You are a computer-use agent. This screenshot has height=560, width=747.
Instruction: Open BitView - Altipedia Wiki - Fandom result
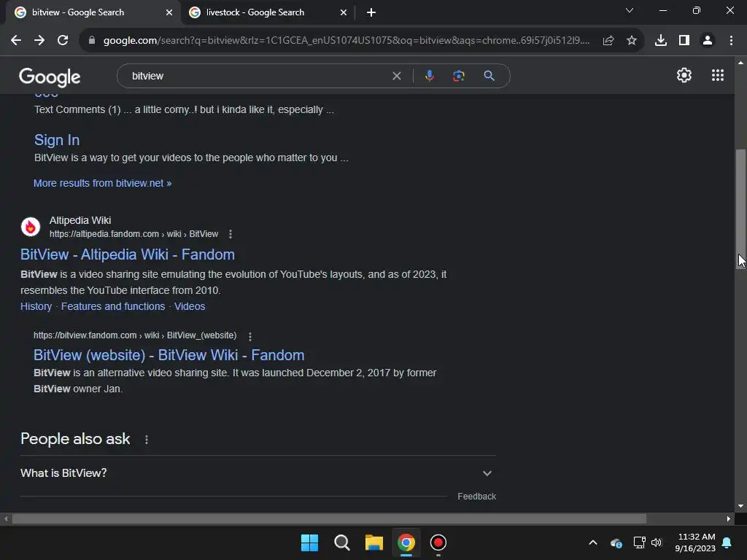(x=128, y=254)
